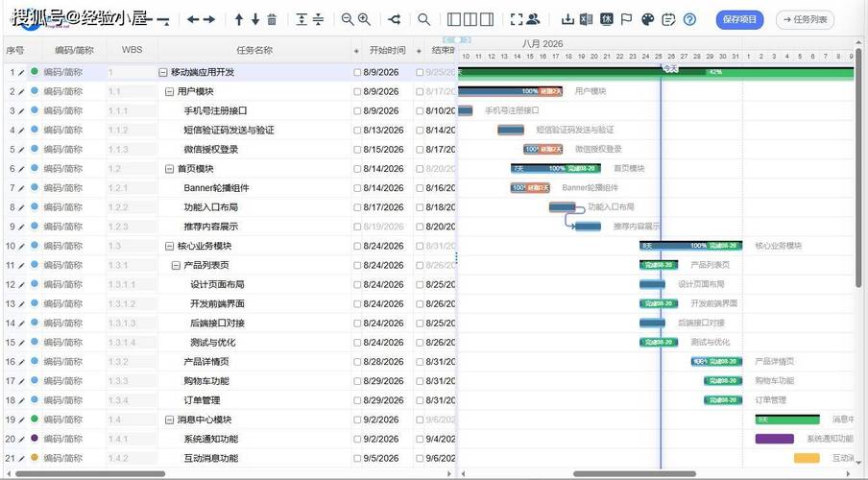The height and width of the screenshot is (480, 868).
Task: Click the Gantt vertical scrollbar thumb
Action: click(x=858, y=167)
